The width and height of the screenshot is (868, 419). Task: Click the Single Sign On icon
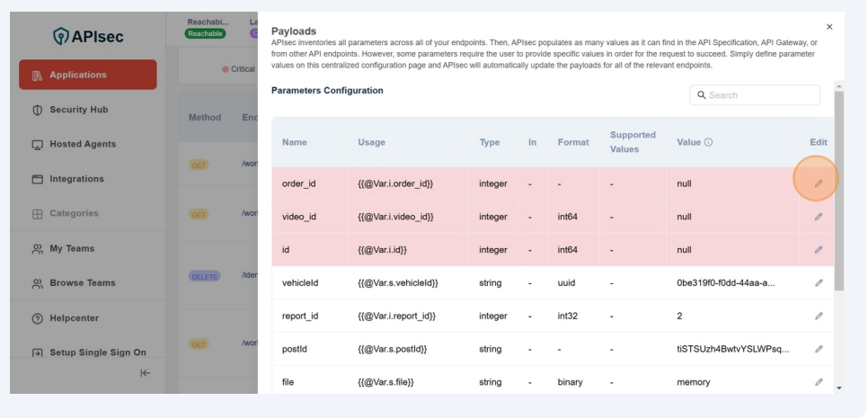(x=37, y=353)
